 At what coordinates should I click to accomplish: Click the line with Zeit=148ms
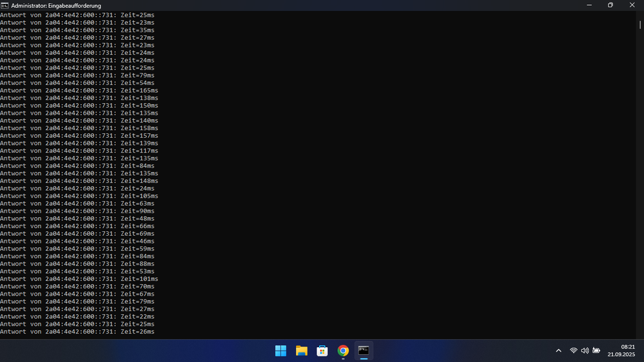[79, 181]
